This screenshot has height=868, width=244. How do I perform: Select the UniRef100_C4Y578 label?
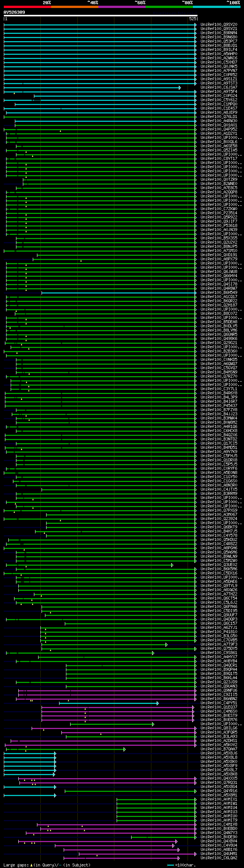219,535
